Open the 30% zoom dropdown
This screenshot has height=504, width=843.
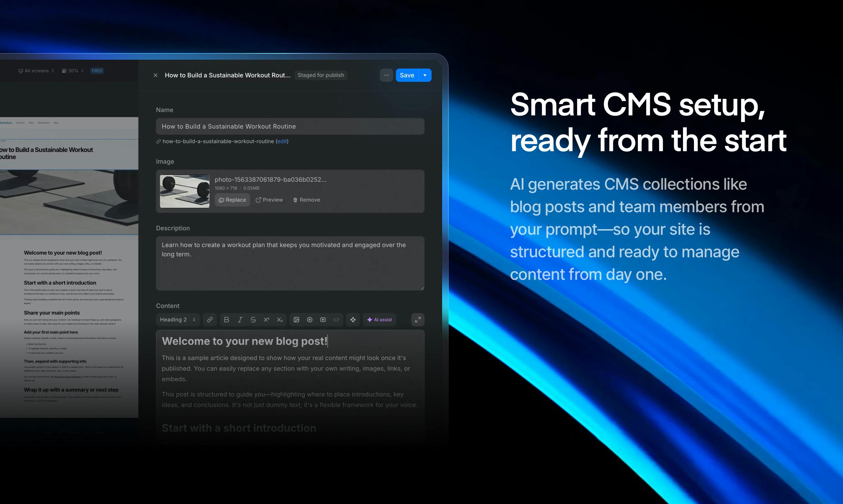point(73,71)
